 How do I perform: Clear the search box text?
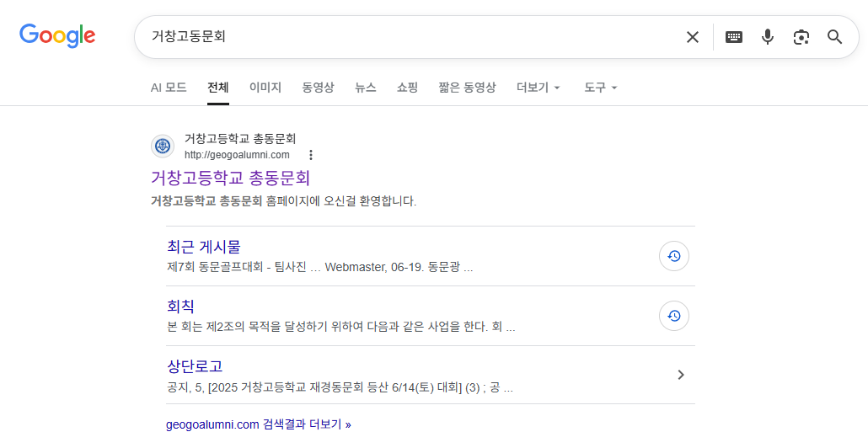pos(693,37)
